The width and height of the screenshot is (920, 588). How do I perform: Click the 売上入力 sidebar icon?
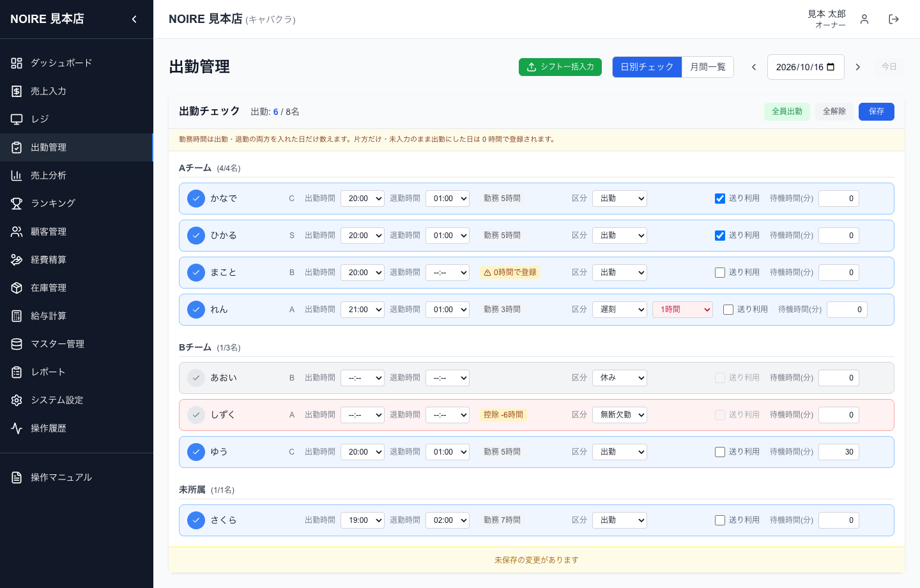pyautogui.click(x=17, y=91)
